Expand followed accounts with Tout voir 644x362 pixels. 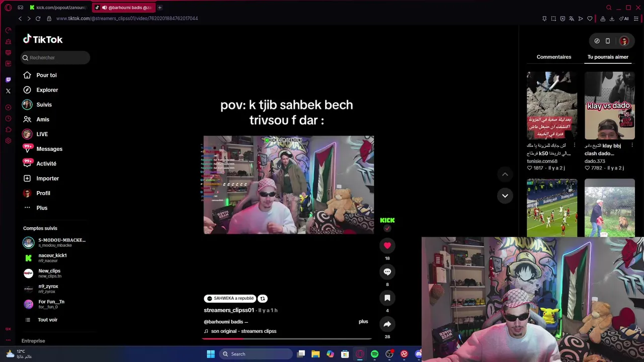(47, 320)
